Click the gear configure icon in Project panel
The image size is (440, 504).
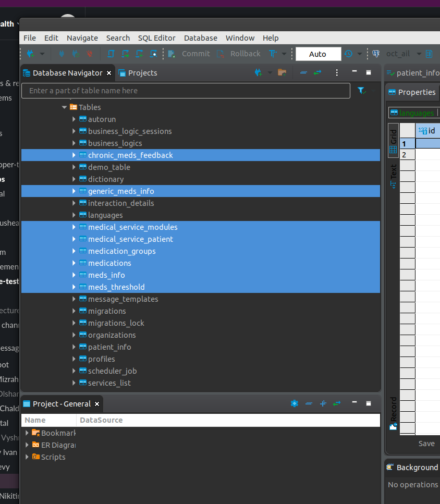(295, 403)
